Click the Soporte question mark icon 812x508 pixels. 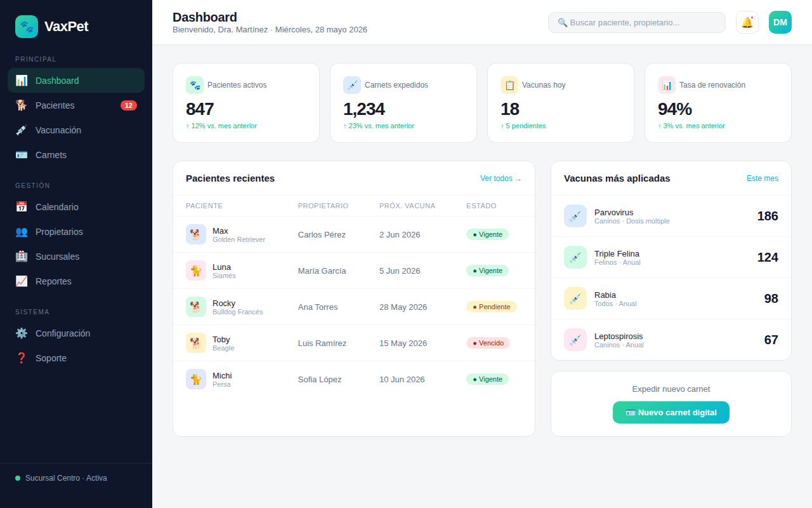point(22,358)
